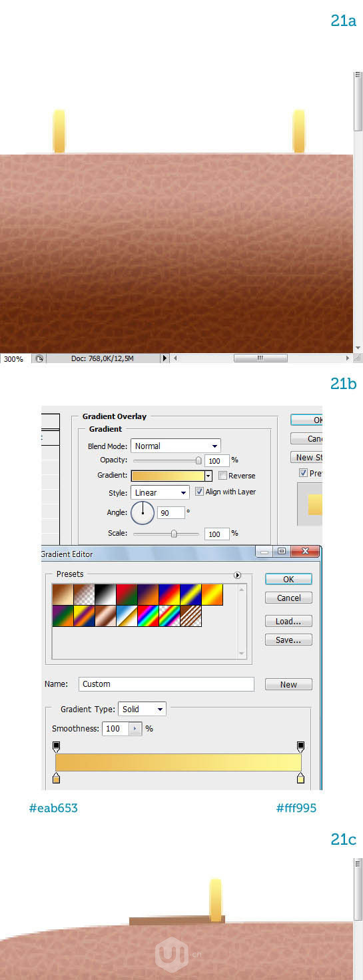Open the Blend Mode dropdown
This screenshot has width=363, height=980.
pos(176,446)
